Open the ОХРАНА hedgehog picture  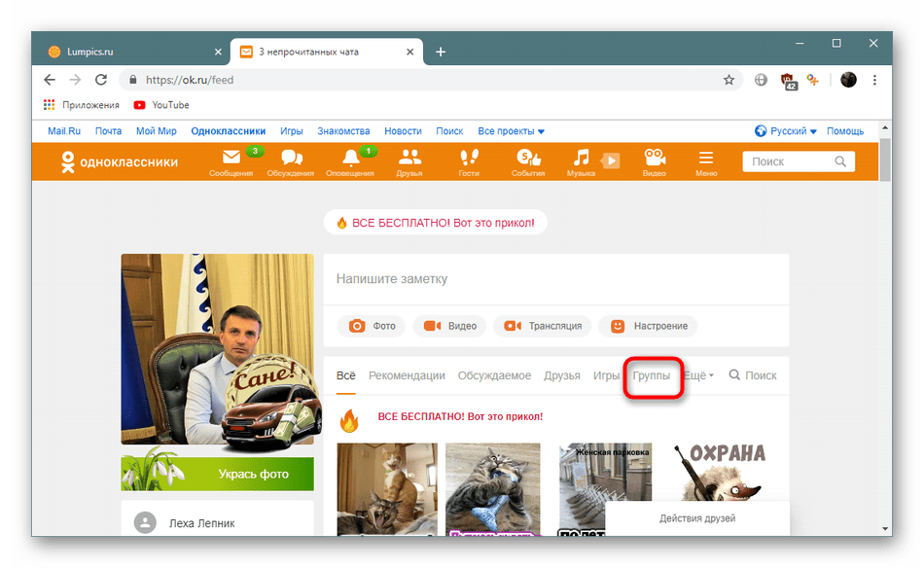720,472
